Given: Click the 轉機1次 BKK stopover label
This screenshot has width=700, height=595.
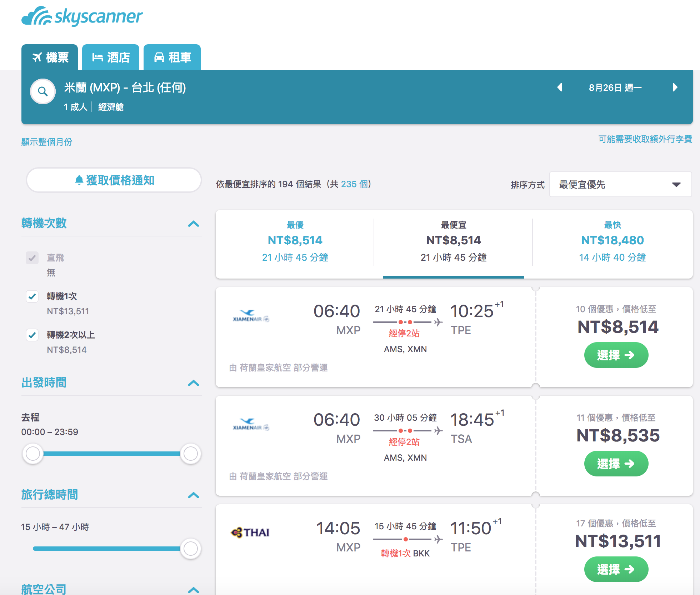Looking at the screenshot, I should [x=405, y=554].
